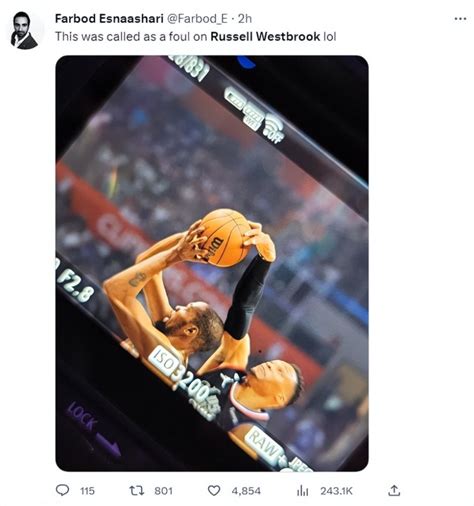Click the bold Russell Westbrook text
This screenshot has width=474, height=506.
(265, 36)
